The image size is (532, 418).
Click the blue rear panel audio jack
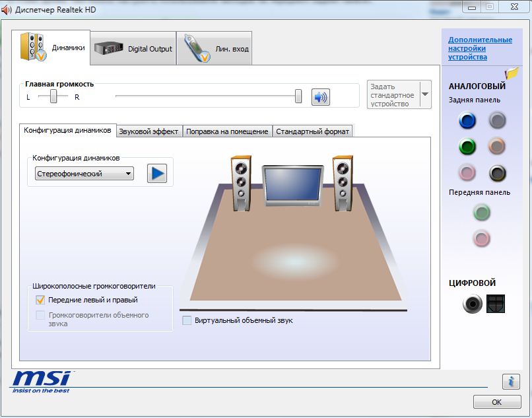[467, 120]
